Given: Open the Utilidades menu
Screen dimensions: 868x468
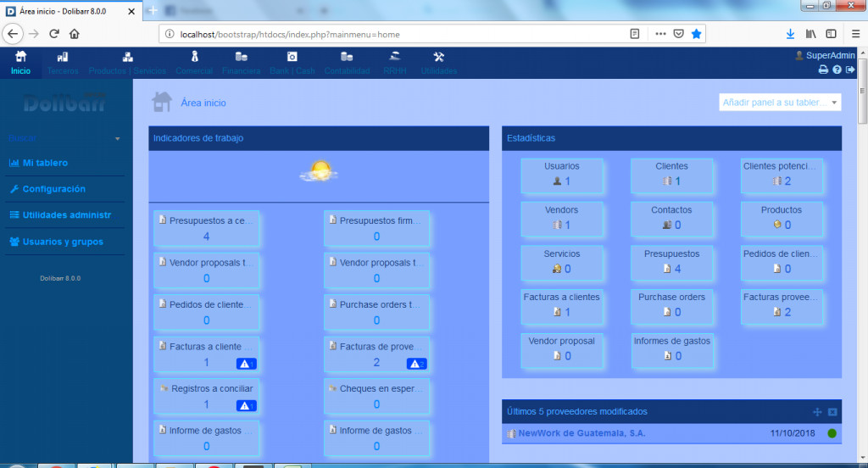Looking at the screenshot, I should point(438,63).
